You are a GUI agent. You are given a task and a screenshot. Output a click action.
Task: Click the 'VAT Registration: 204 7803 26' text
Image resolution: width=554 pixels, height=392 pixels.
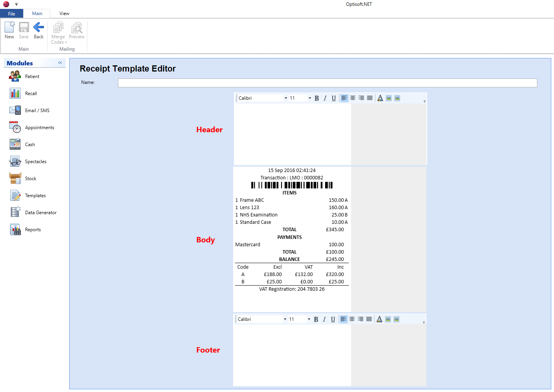click(292, 289)
